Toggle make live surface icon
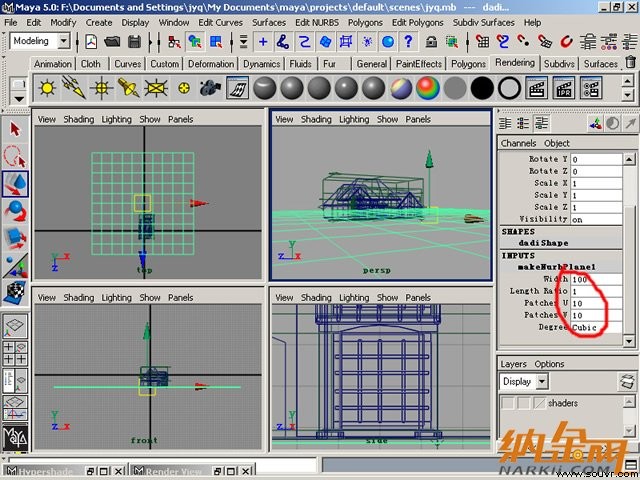The width and height of the screenshot is (640, 480). click(x=566, y=42)
